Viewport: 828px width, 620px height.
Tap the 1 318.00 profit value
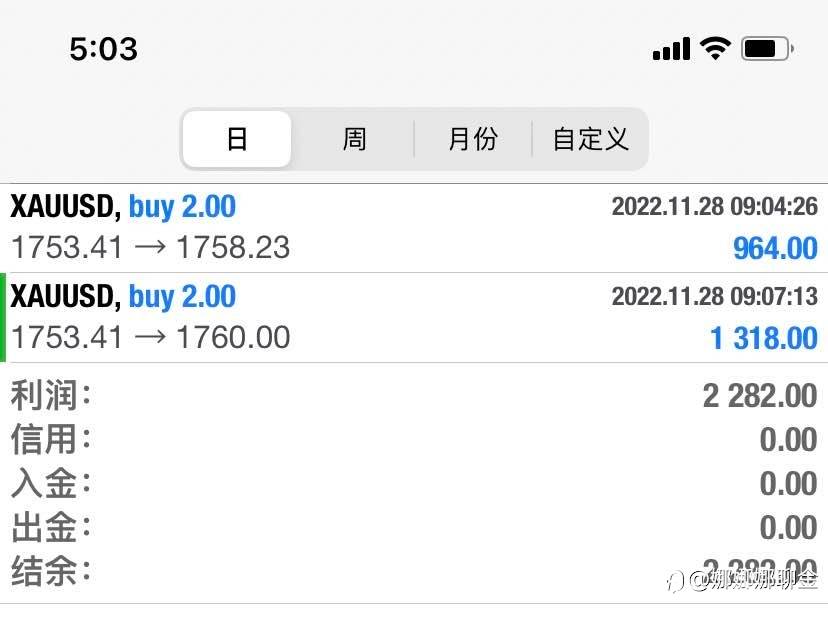[763, 338]
